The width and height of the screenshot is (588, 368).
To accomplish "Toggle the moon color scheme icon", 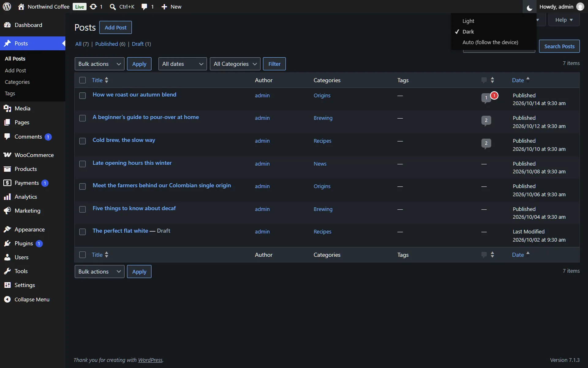I will point(530,7).
